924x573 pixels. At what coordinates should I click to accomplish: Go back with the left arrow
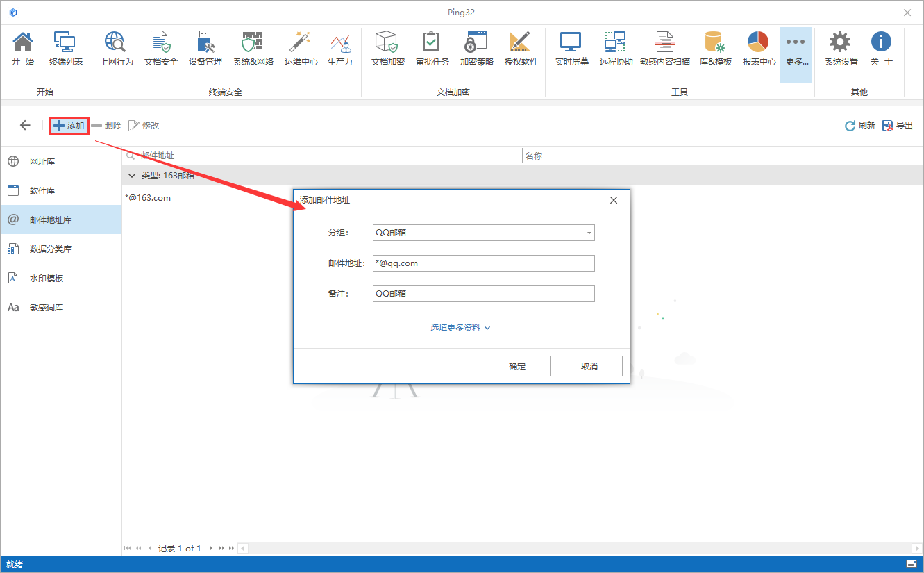click(x=25, y=125)
